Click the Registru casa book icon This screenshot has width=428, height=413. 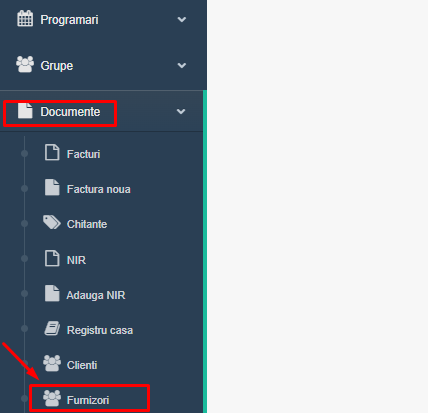(x=52, y=328)
